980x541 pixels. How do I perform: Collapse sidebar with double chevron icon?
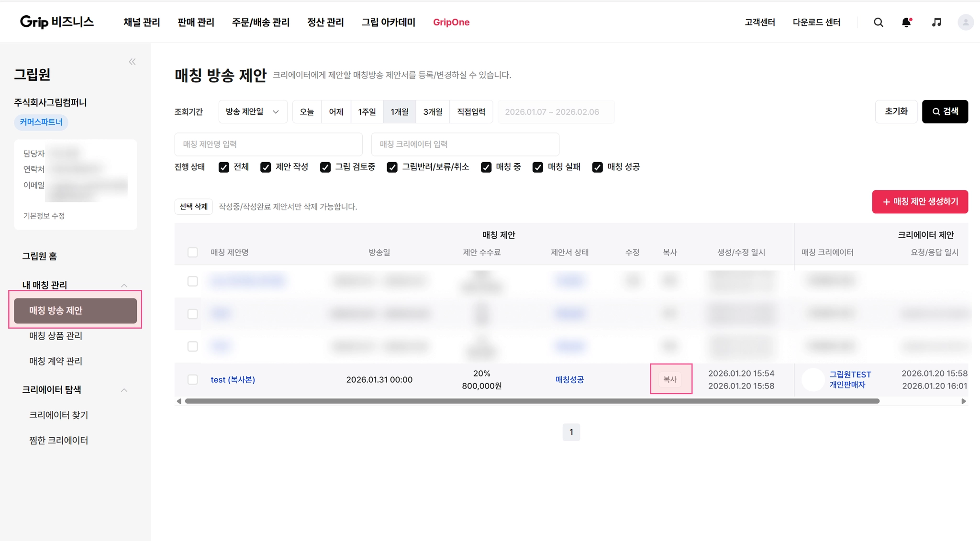(132, 62)
